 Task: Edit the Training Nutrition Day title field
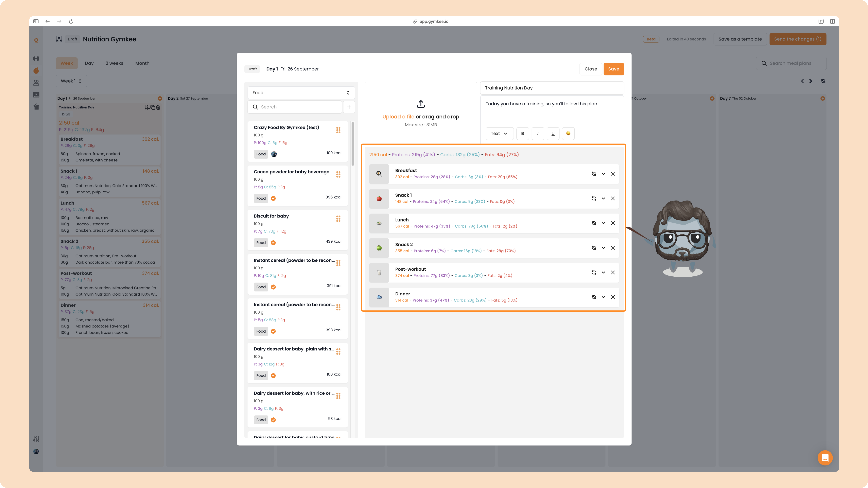(x=552, y=88)
